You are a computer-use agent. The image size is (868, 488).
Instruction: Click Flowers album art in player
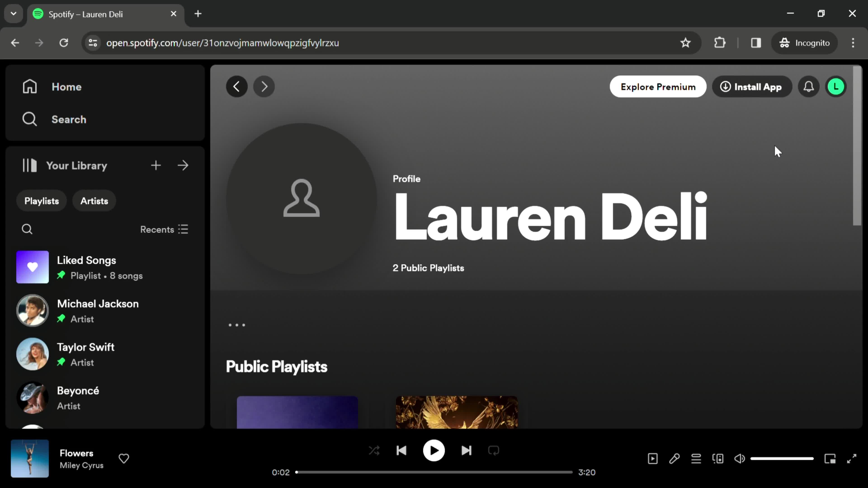(30, 458)
